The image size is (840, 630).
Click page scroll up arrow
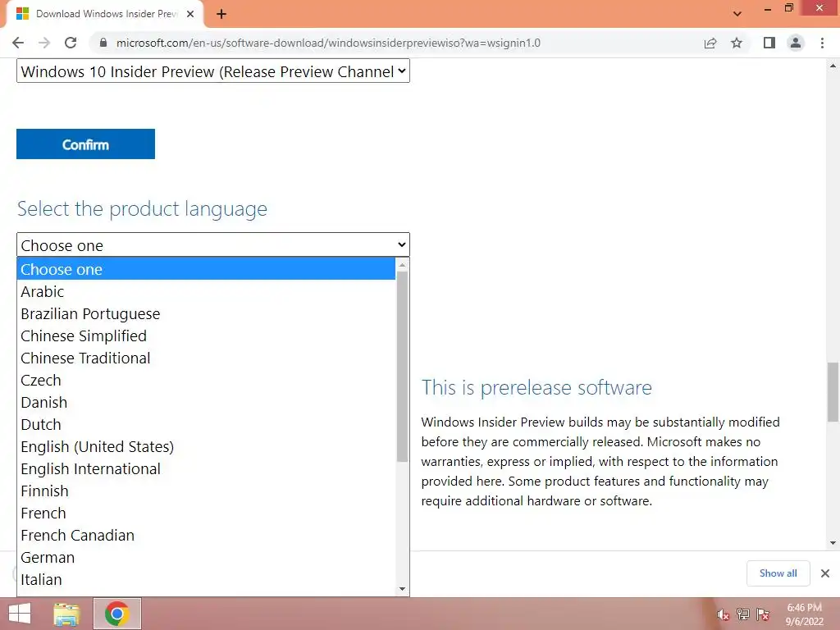click(x=833, y=66)
